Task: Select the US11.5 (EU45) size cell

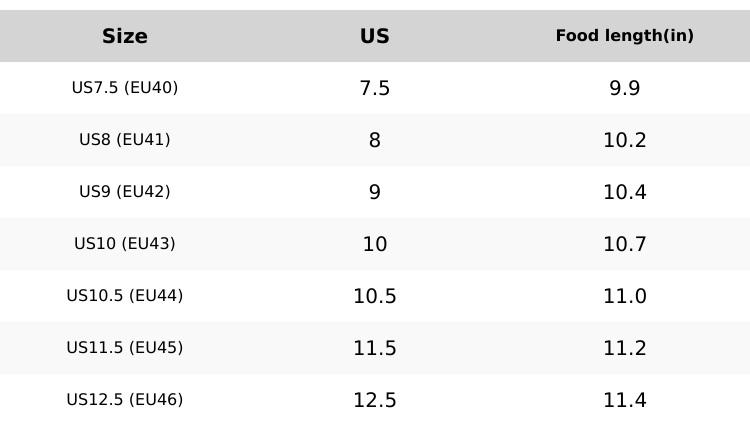Action: coord(125,348)
